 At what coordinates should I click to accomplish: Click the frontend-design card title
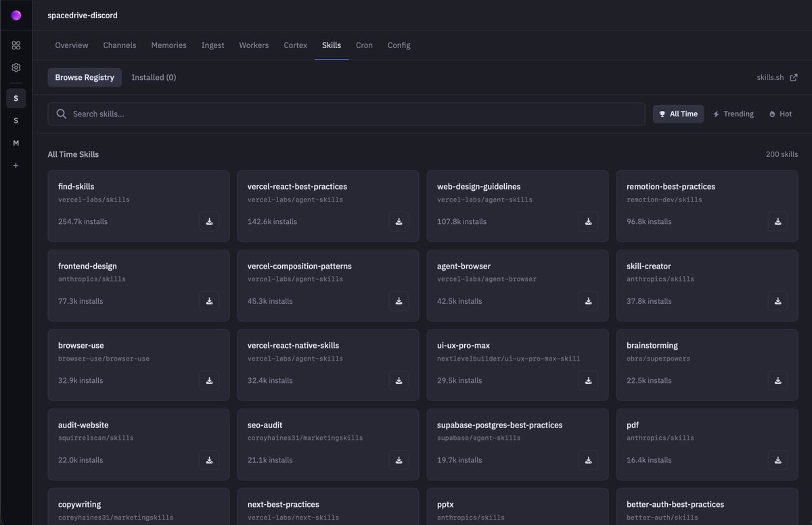[x=87, y=267]
